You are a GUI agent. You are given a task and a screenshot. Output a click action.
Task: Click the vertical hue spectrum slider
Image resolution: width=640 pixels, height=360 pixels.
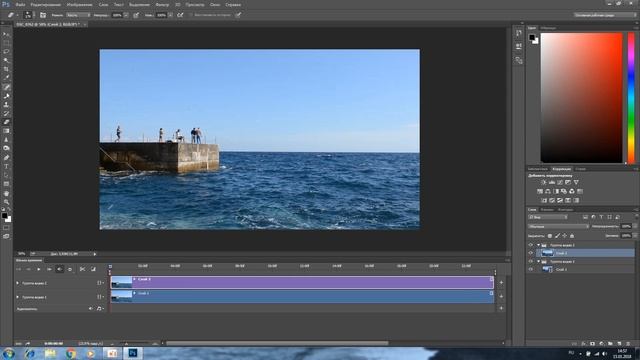631,98
